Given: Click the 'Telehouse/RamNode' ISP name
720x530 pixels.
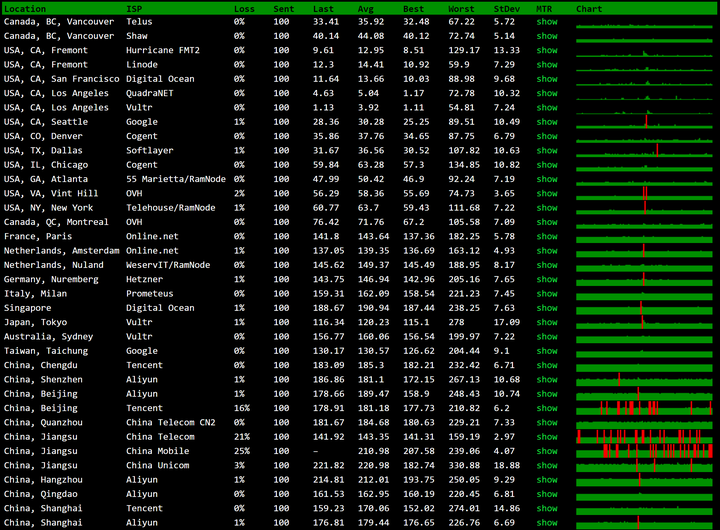Looking at the screenshot, I should (x=171, y=208).
